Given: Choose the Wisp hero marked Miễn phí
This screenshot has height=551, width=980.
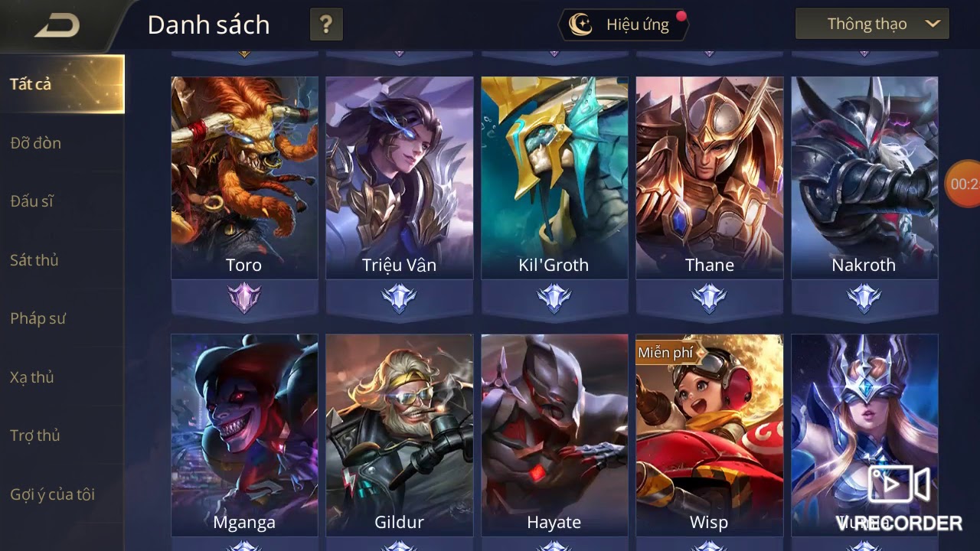Looking at the screenshot, I should click(x=710, y=435).
